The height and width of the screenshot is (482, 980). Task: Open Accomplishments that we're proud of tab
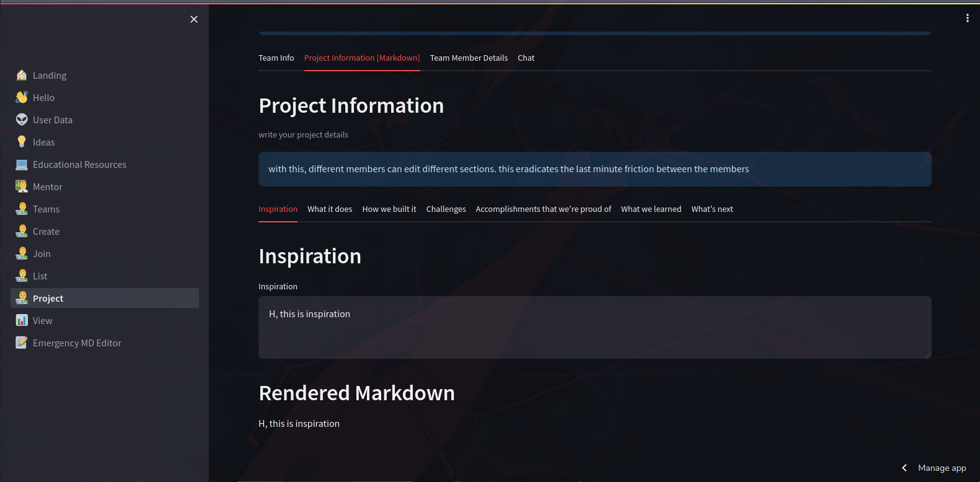(543, 209)
